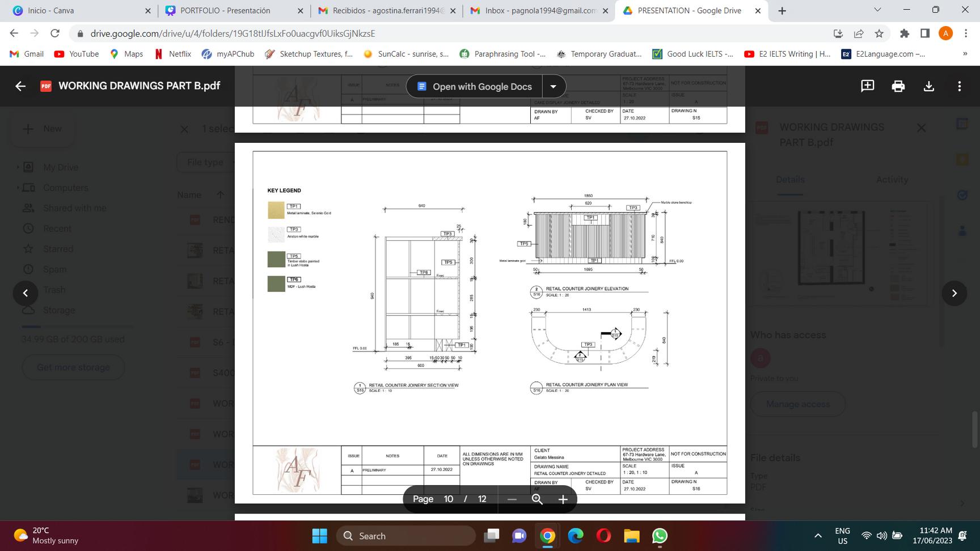Open the Chrome side panel
The image size is (980, 551).
click(x=924, y=33)
